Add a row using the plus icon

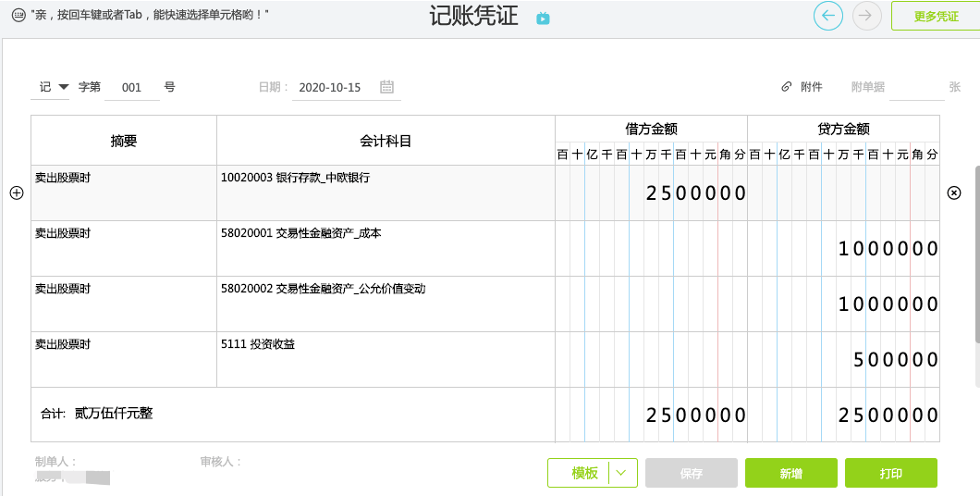point(16,192)
